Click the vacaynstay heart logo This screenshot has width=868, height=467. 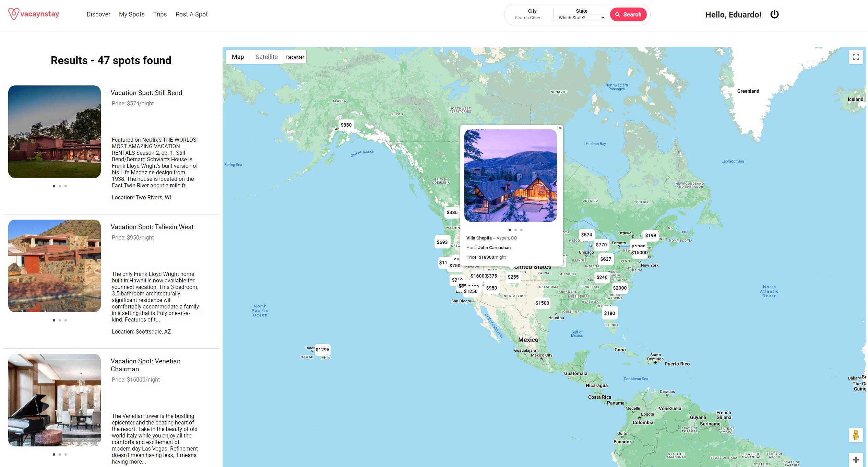[x=13, y=14]
